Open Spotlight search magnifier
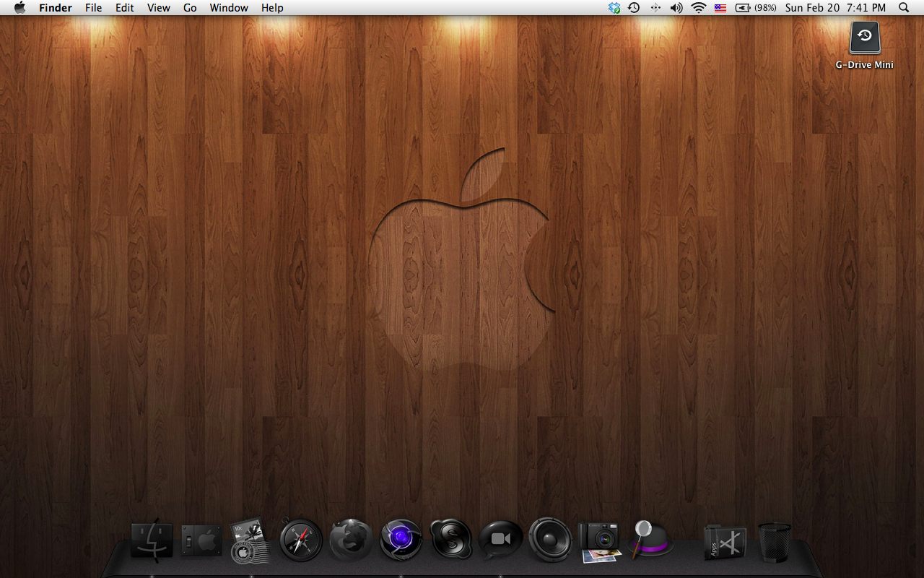 tap(904, 8)
